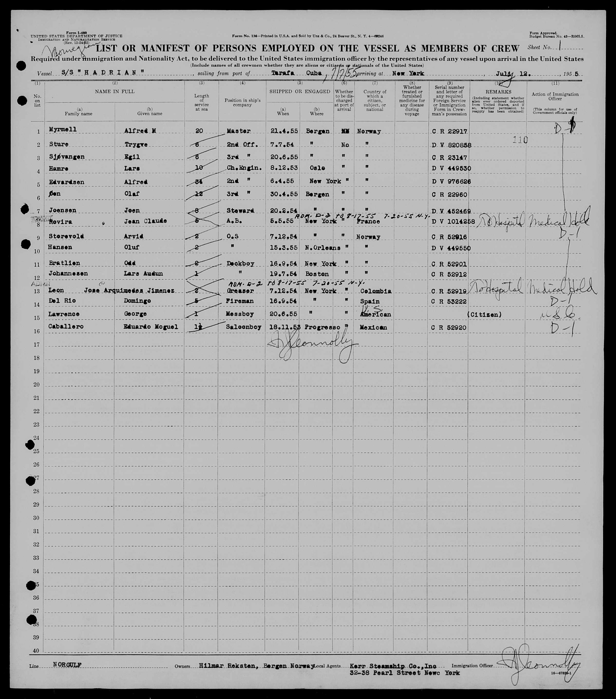Click Kerr Steamship Co., Inc agent
Image resolution: width=616 pixels, height=699 pixels.
(x=393, y=666)
